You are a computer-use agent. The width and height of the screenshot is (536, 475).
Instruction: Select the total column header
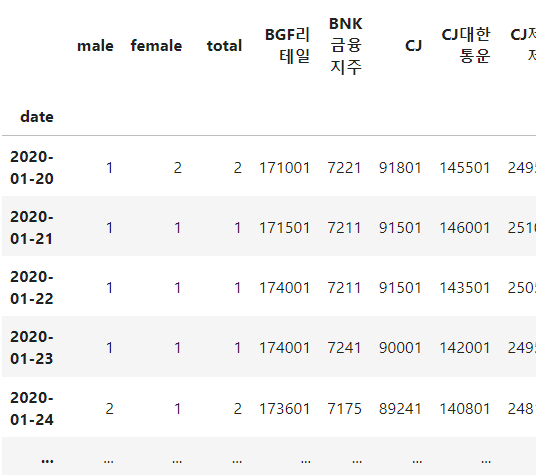(224, 46)
